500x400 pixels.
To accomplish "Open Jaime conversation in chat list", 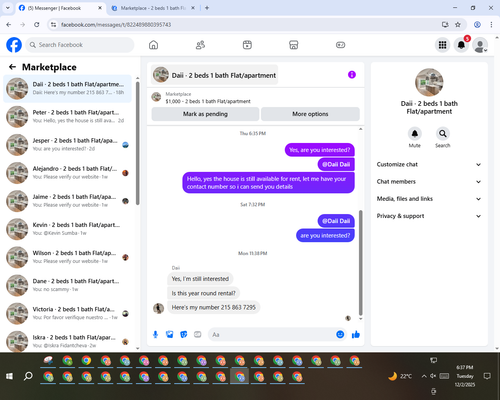I will click(x=68, y=201).
